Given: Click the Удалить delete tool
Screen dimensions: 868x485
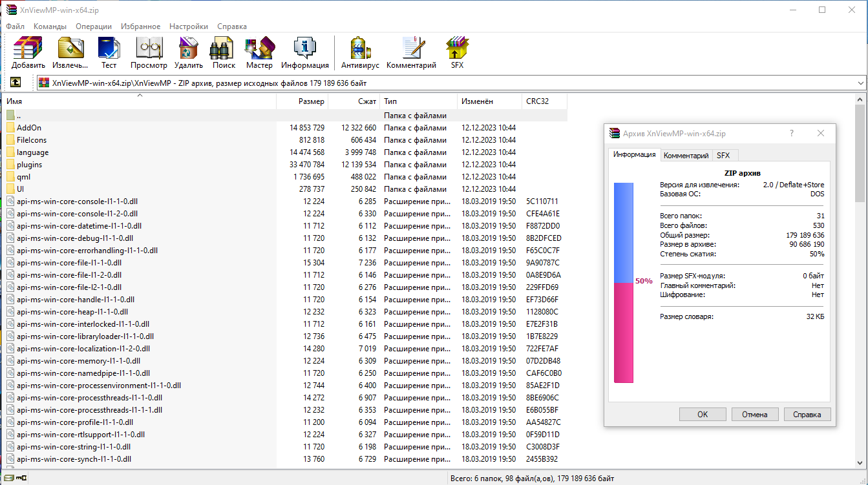Looking at the screenshot, I should click(x=188, y=53).
